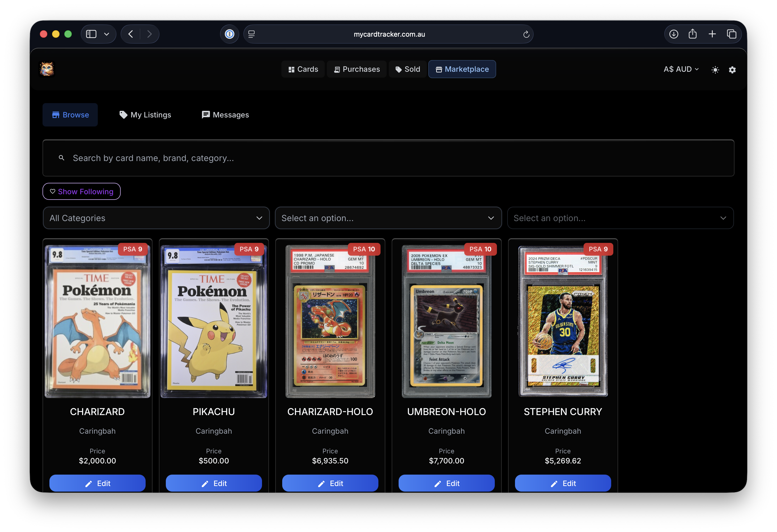Image resolution: width=777 pixels, height=532 pixels.
Task: Toggle the browser sidebar
Action: tap(91, 34)
